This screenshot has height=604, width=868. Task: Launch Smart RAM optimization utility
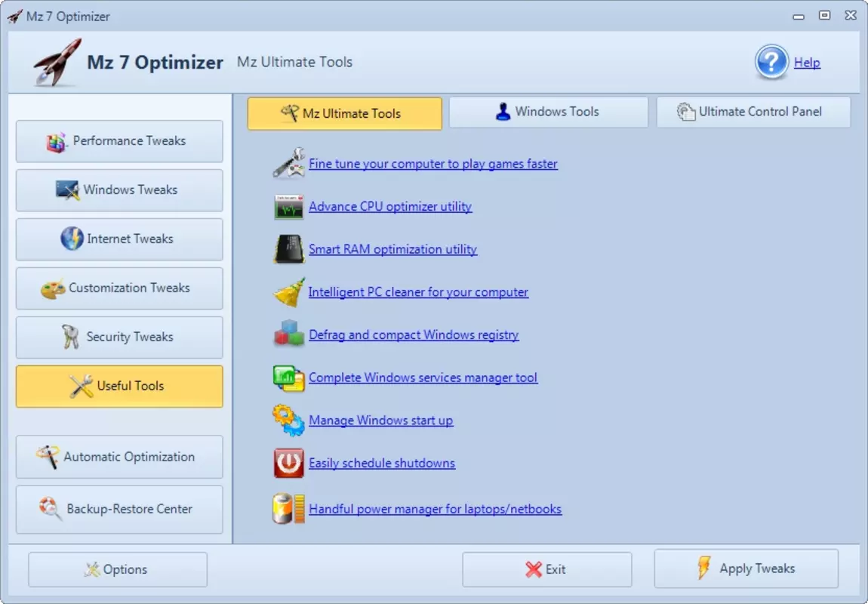click(392, 249)
